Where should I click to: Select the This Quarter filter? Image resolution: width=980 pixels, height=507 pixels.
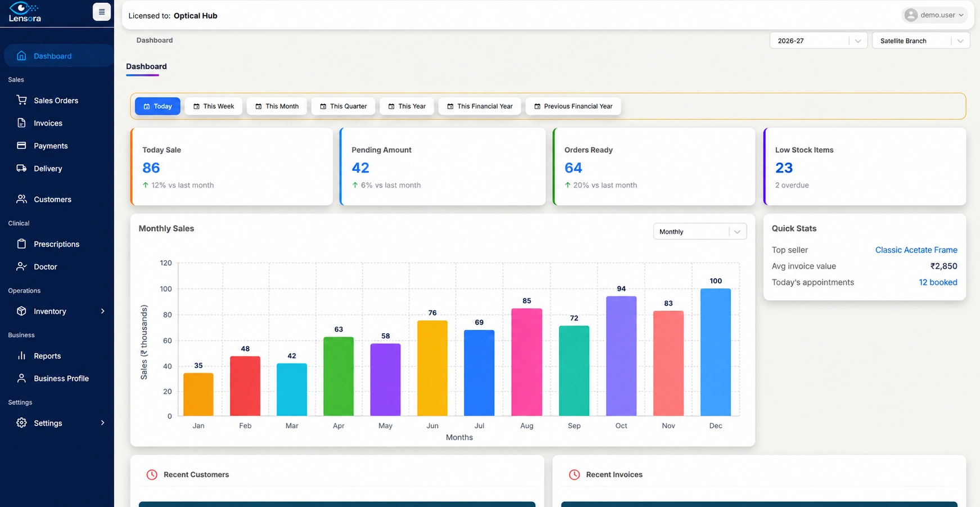pyautogui.click(x=343, y=106)
